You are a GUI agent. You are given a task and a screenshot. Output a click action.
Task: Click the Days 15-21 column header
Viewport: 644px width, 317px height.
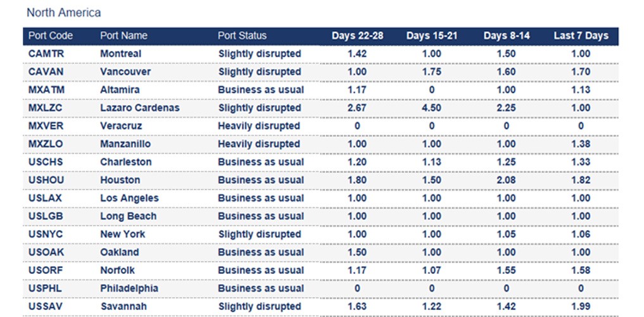(x=432, y=36)
